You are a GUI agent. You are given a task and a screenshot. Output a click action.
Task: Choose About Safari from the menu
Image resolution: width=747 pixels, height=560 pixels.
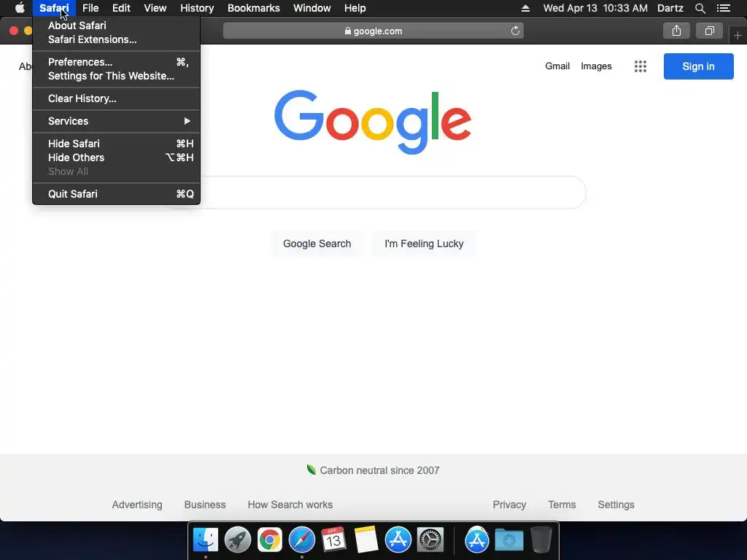click(116, 26)
